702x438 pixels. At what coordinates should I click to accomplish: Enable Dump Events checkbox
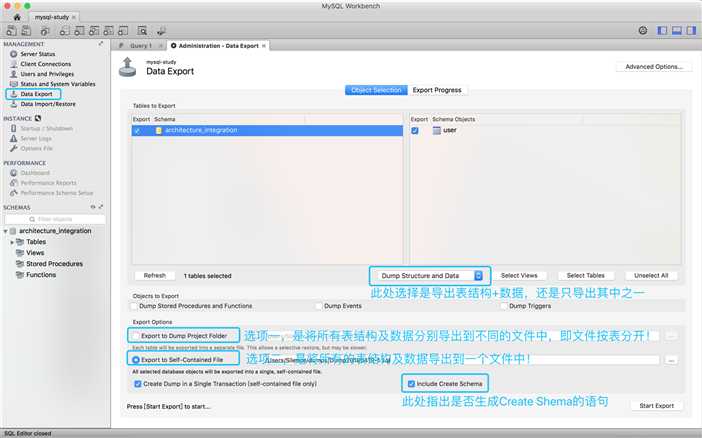pos(319,306)
